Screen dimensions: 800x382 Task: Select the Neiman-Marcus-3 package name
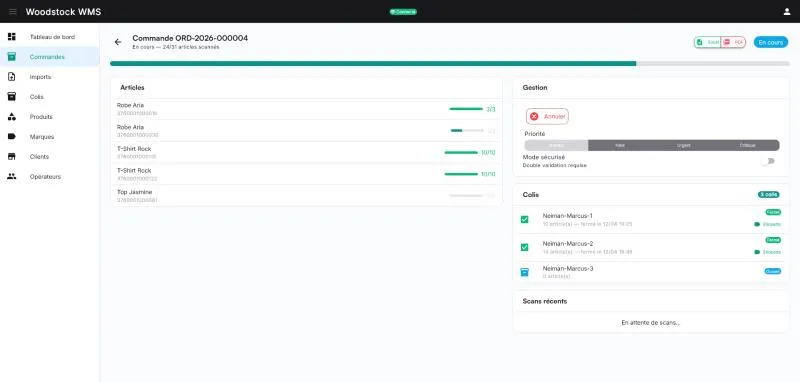568,268
